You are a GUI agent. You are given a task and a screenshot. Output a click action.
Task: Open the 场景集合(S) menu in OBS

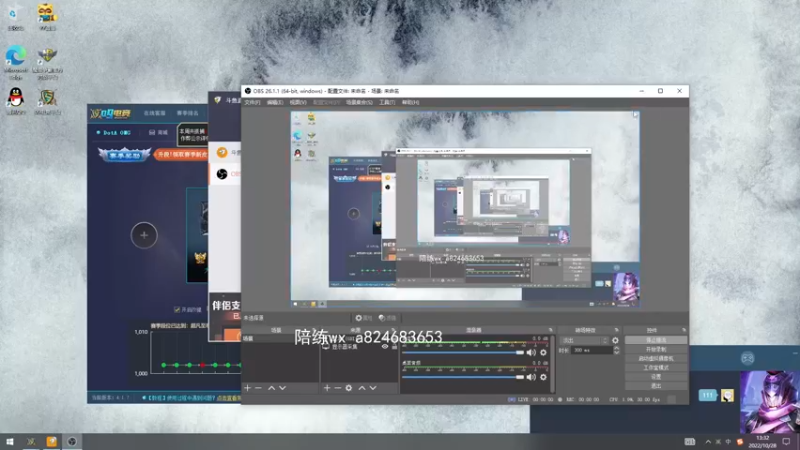click(x=359, y=103)
